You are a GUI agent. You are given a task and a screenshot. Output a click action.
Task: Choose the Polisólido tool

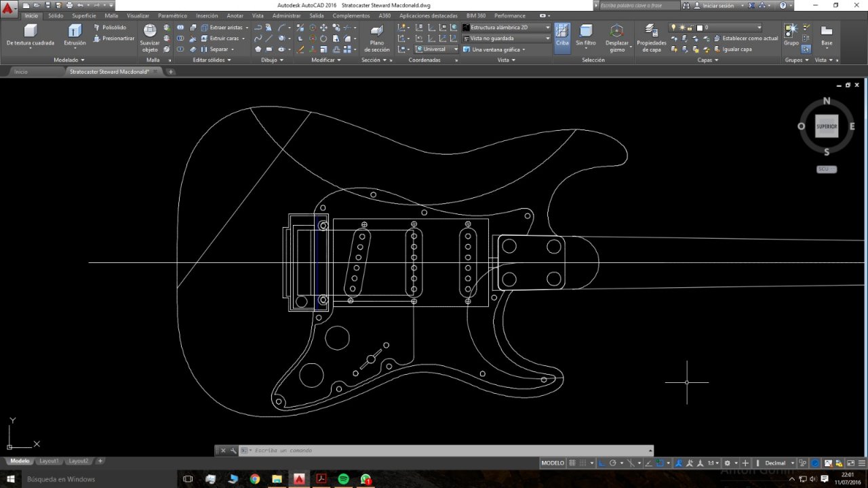tap(110, 28)
